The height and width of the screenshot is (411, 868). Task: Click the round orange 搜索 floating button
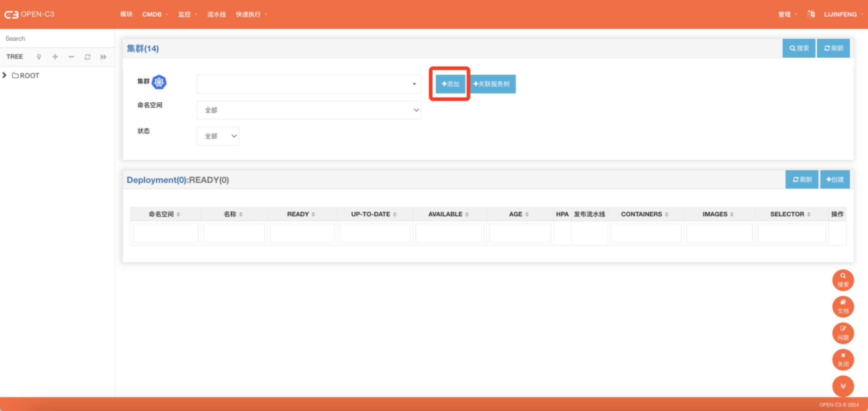point(843,280)
